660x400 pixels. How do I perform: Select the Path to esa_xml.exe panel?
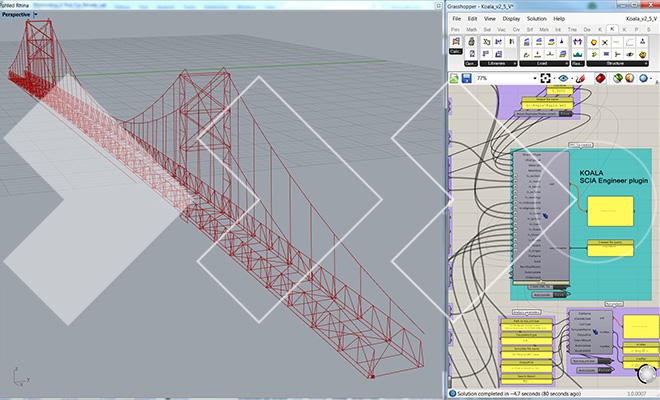527,324
